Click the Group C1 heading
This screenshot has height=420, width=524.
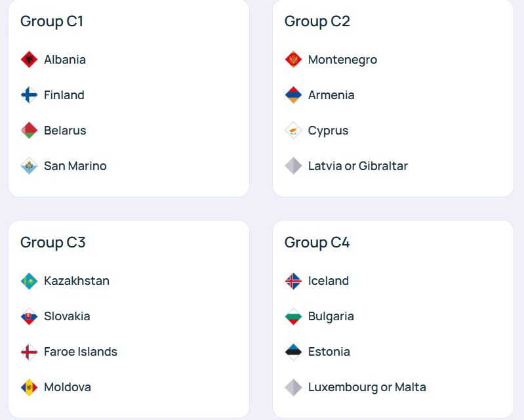point(52,21)
